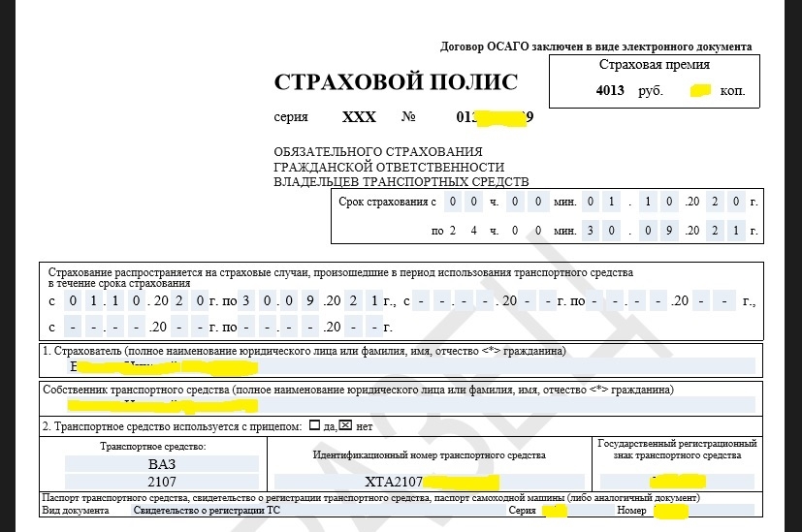Click the "Транспортное средство:" column label

(153, 446)
